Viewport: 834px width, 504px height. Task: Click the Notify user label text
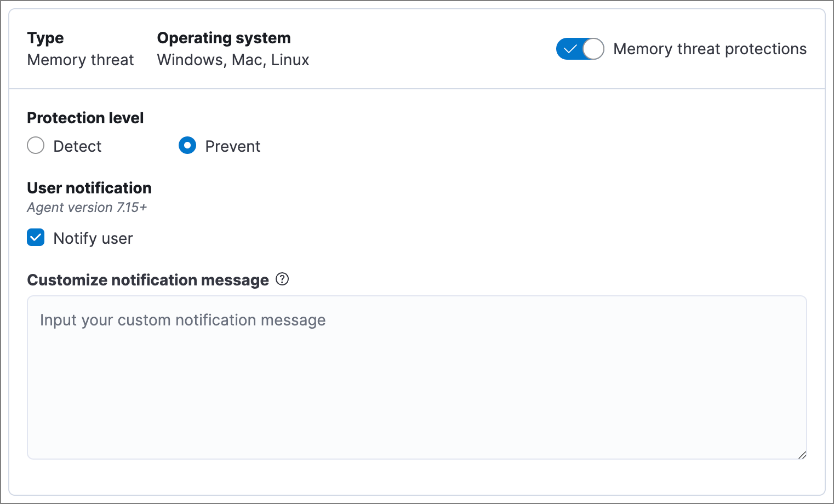93,238
